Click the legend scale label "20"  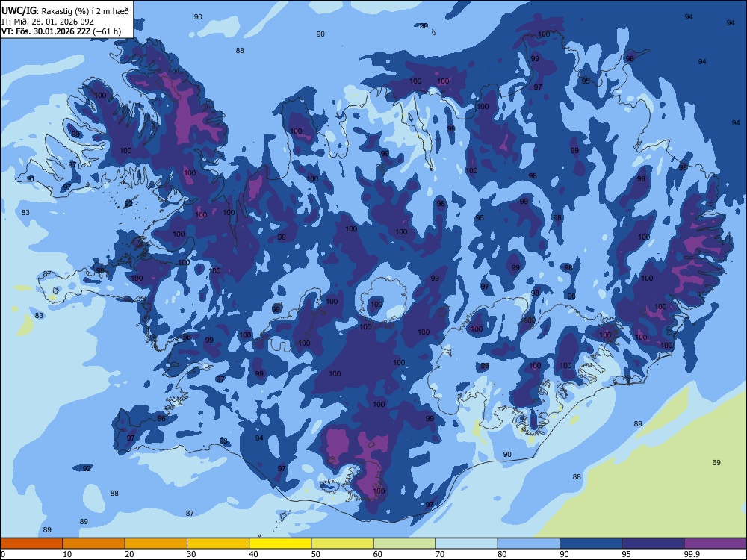click(x=129, y=554)
